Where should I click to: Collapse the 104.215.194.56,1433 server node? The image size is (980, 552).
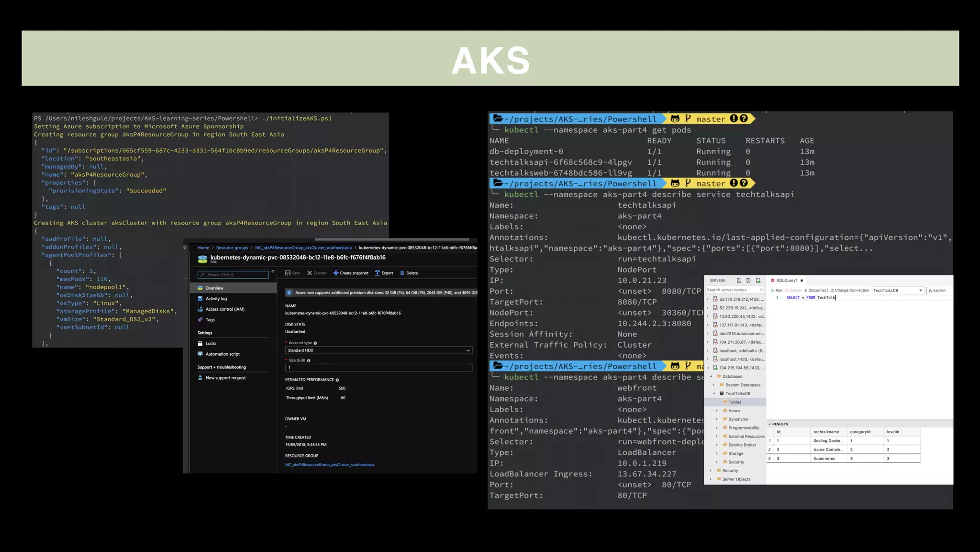[x=708, y=368]
